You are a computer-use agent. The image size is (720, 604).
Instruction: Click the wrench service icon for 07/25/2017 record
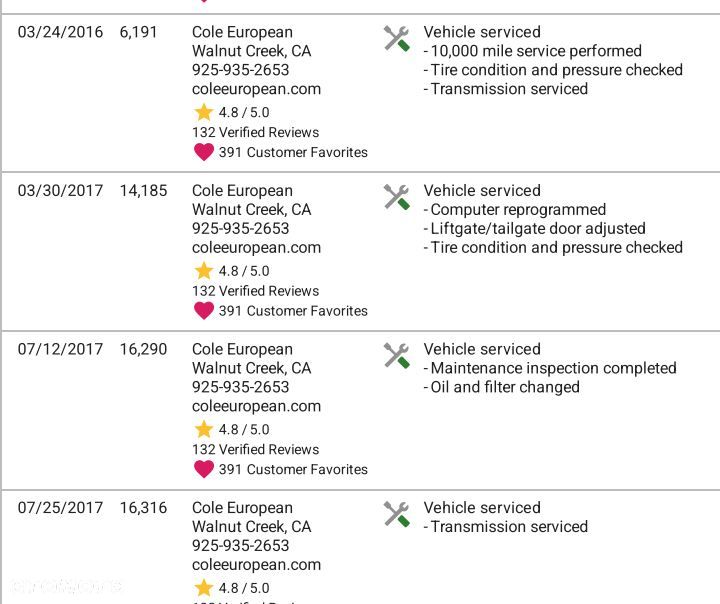coord(397,514)
